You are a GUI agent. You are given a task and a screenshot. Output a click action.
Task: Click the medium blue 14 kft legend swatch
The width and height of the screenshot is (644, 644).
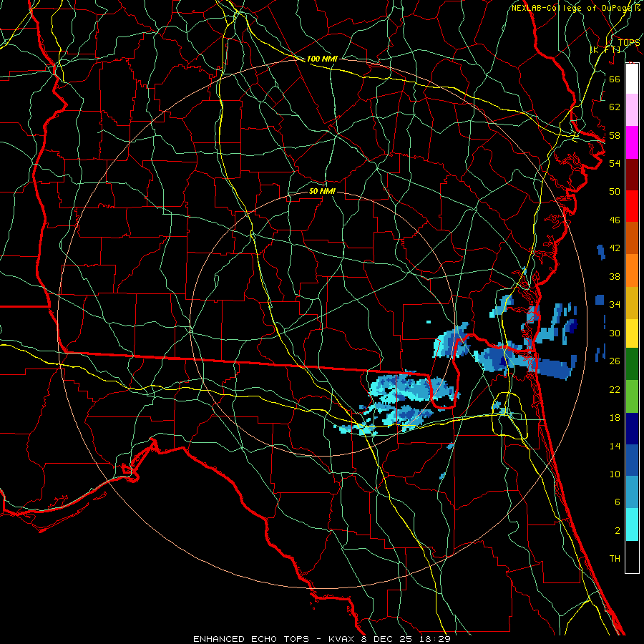632,460
